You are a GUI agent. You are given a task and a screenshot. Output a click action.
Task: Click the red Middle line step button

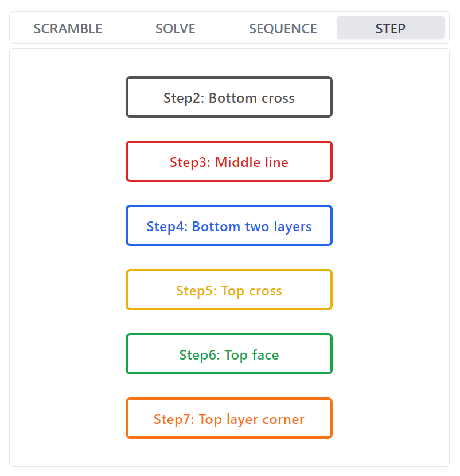point(229,162)
